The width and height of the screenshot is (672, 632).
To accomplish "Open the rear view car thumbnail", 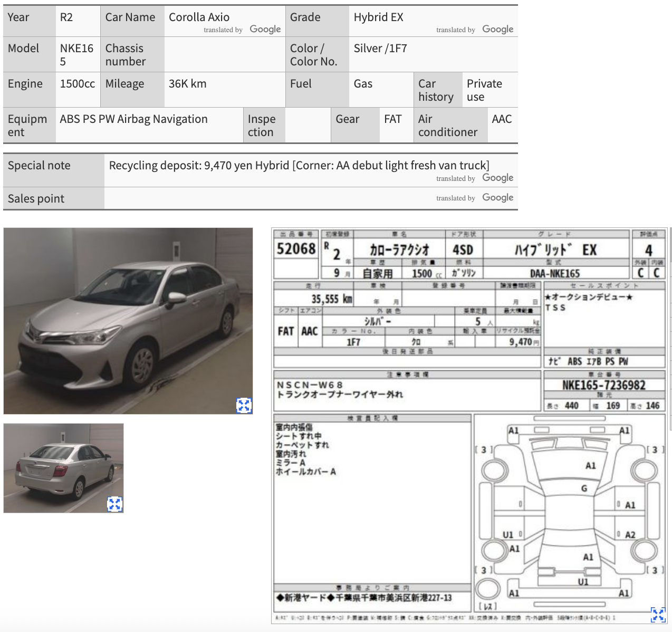I will [63, 467].
